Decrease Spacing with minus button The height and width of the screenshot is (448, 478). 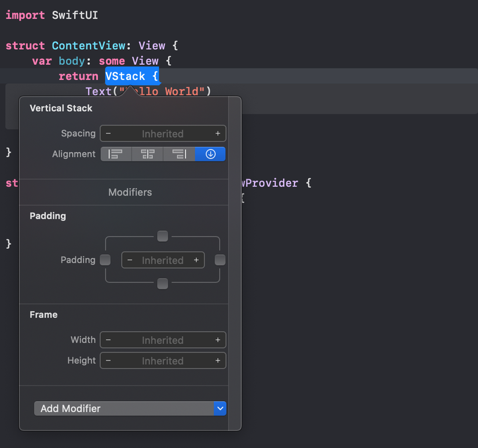click(108, 134)
